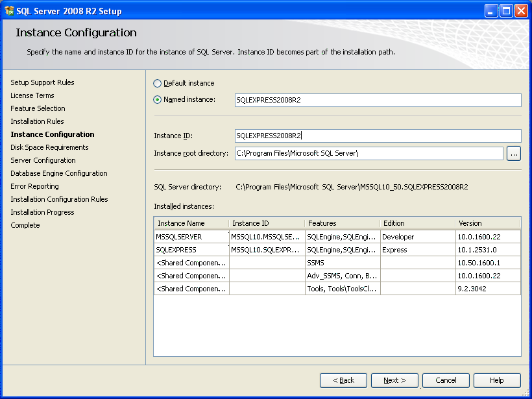Click Installation Configuration Rules step
This screenshot has height=399, width=532.
(x=59, y=199)
